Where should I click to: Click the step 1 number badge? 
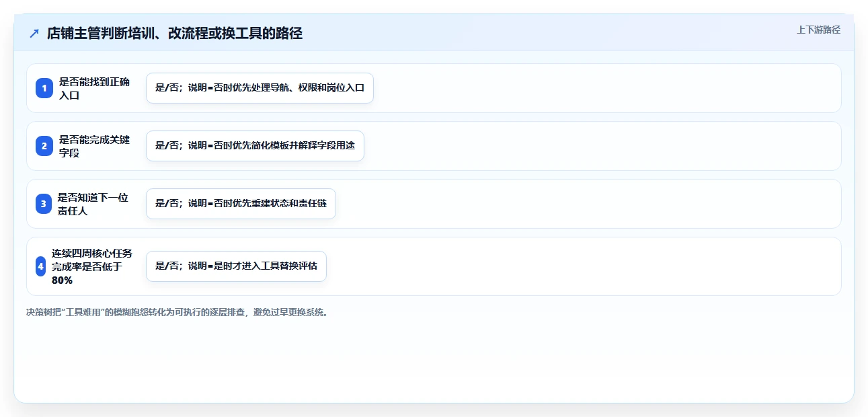(x=44, y=88)
